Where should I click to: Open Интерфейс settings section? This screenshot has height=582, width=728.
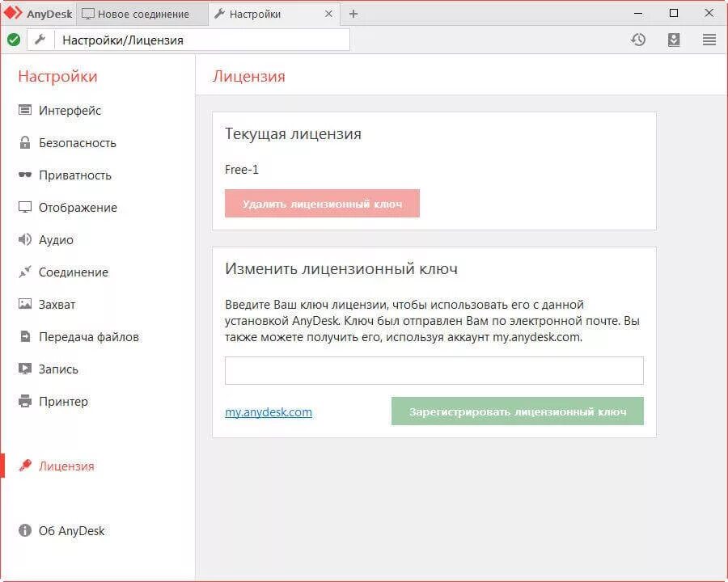(x=70, y=111)
